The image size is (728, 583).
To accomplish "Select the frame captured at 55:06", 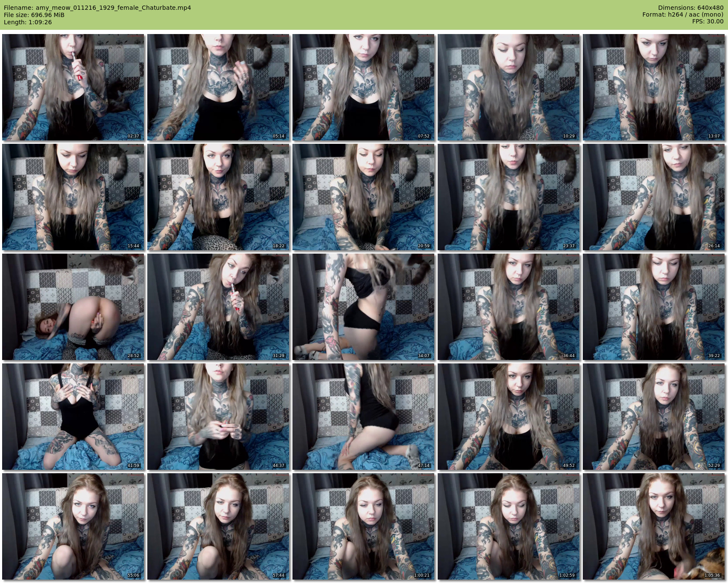I will click(x=73, y=526).
